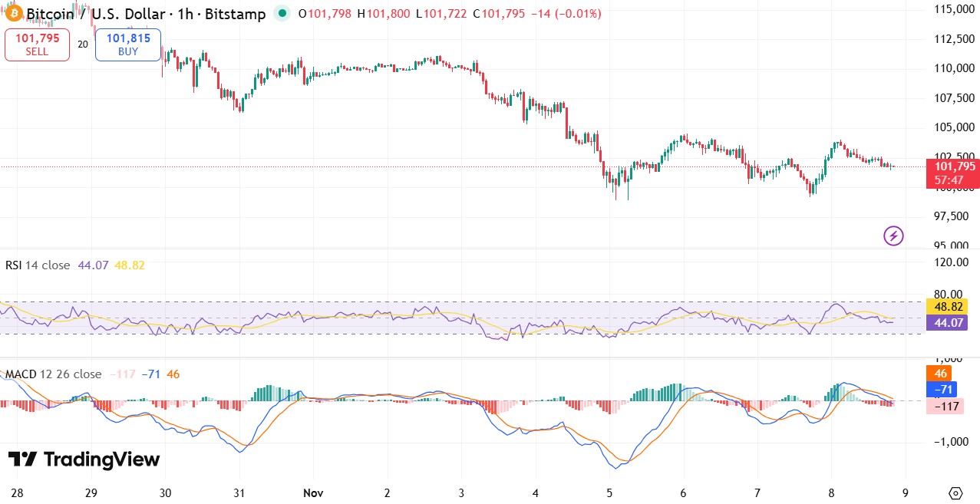Click Nov on the time axis
The height and width of the screenshot is (504, 980).
coord(312,493)
